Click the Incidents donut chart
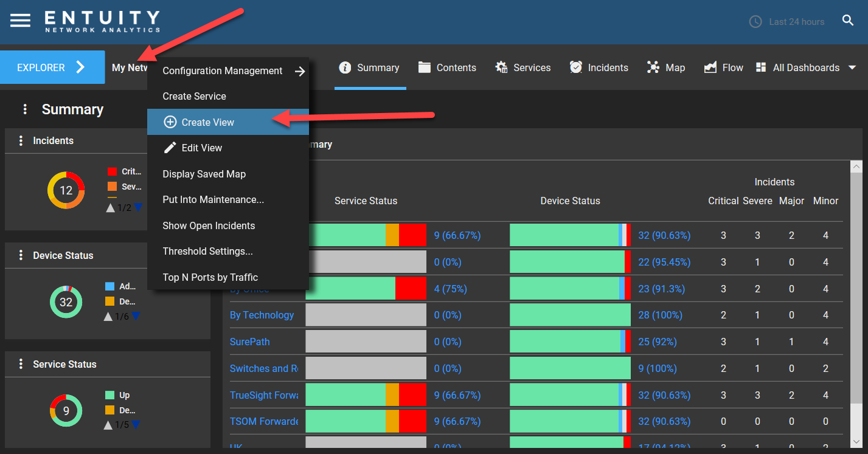 66,190
